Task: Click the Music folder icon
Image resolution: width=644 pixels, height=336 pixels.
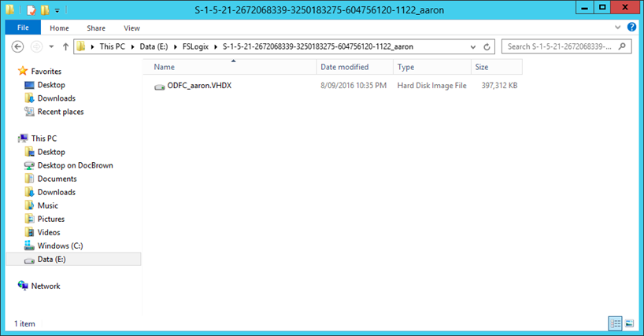Action: click(29, 205)
